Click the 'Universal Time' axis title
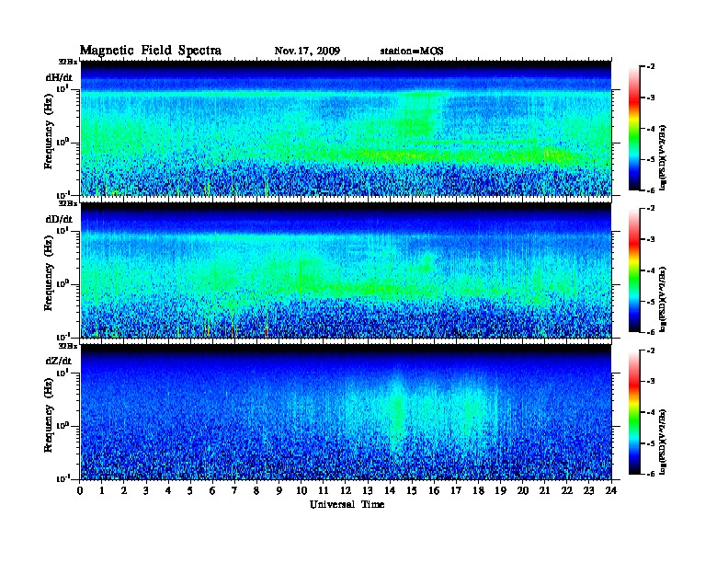This screenshot has width=728, height=563. click(x=347, y=504)
